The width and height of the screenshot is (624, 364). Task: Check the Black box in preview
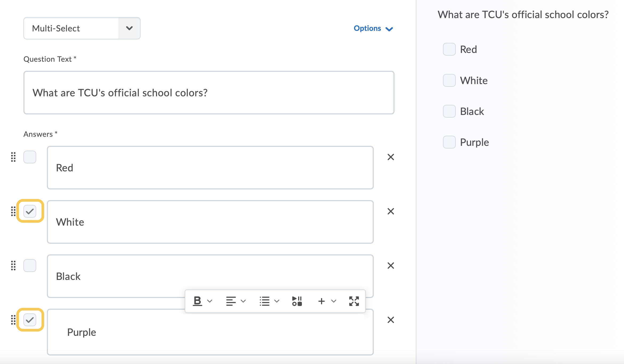(449, 111)
